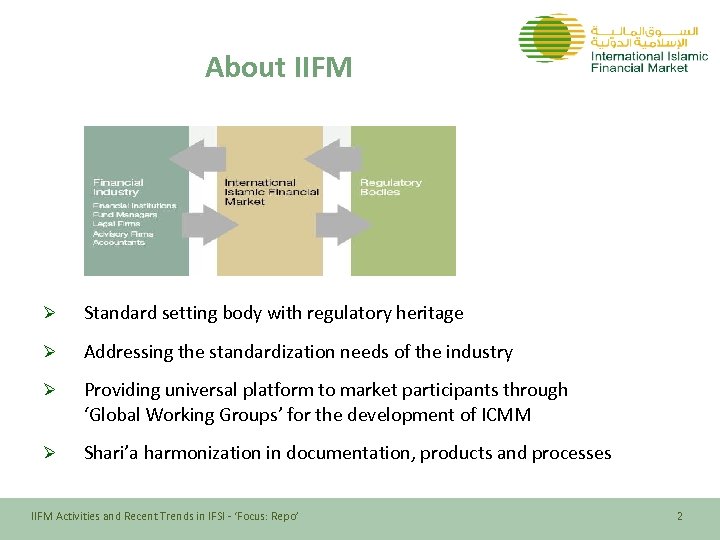
Task: Click 'Fund Managers' in the diagram
Action: click(124, 214)
